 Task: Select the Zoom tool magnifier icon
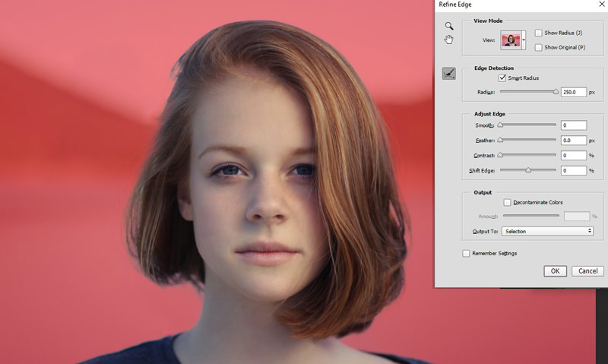[449, 26]
